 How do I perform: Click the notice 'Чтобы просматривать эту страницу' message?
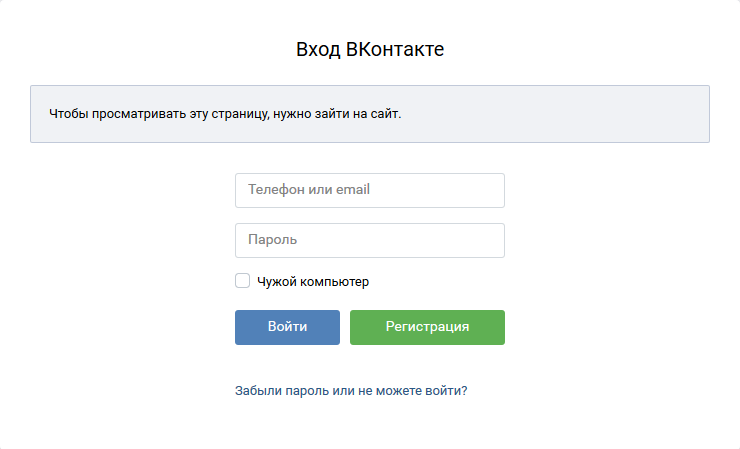[225, 114]
